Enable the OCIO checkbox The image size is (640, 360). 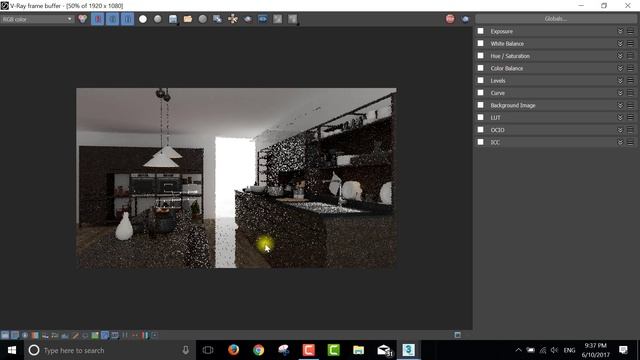click(x=480, y=129)
